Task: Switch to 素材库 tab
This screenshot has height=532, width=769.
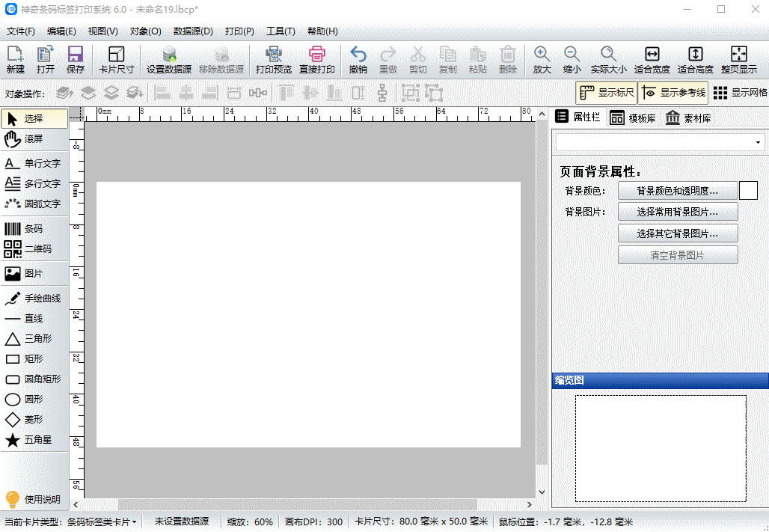Action: 688,117
